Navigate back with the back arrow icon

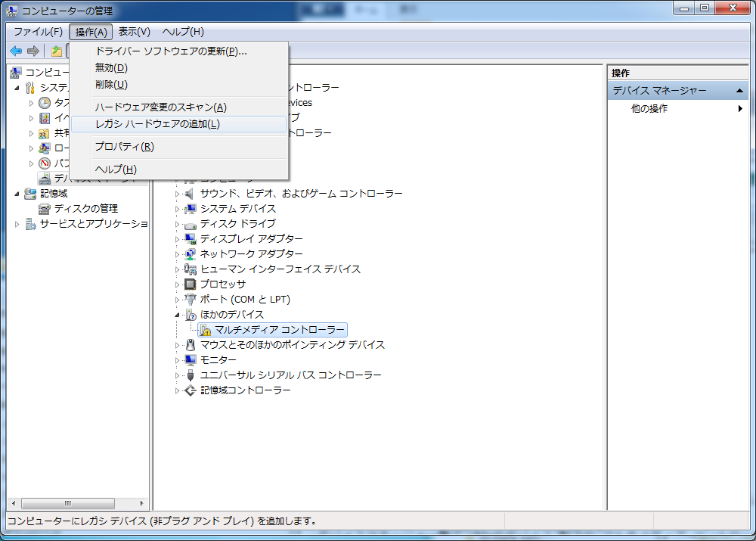coord(16,51)
